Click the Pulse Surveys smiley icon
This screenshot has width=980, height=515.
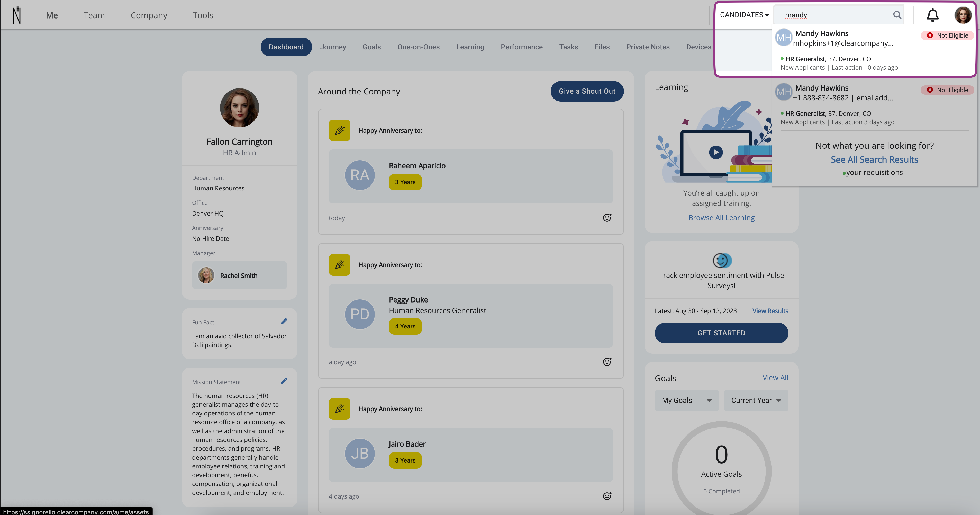722,260
